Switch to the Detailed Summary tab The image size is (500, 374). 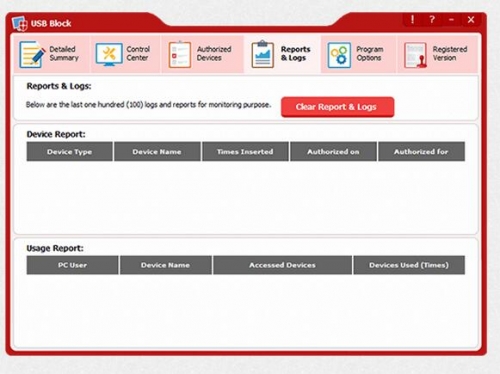pyautogui.click(x=52, y=54)
